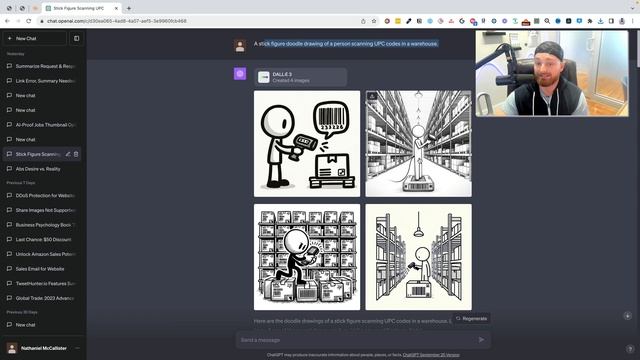Open warehouse aisle stick figure image
640x360 pixels.
point(418,144)
